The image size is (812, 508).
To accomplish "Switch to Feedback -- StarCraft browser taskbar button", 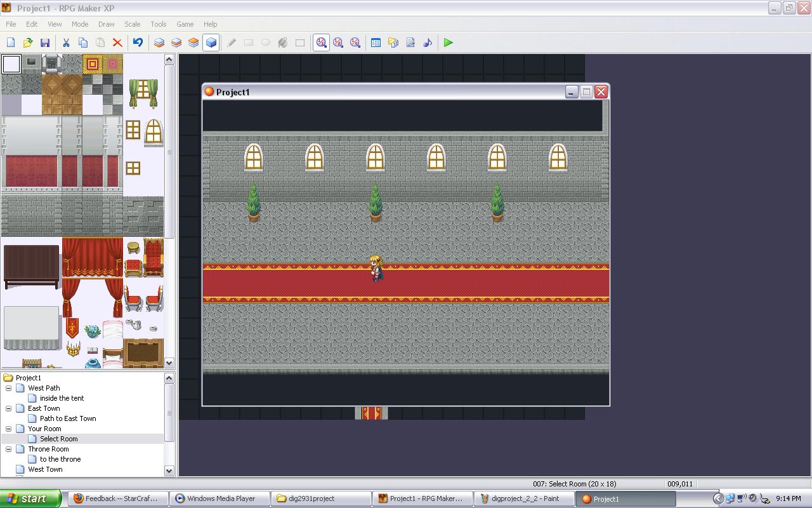I will [x=119, y=498].
